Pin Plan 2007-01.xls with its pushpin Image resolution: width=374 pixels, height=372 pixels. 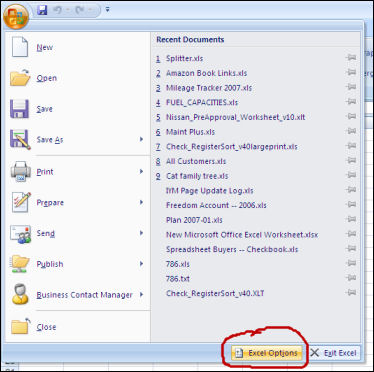click(351, 219)
